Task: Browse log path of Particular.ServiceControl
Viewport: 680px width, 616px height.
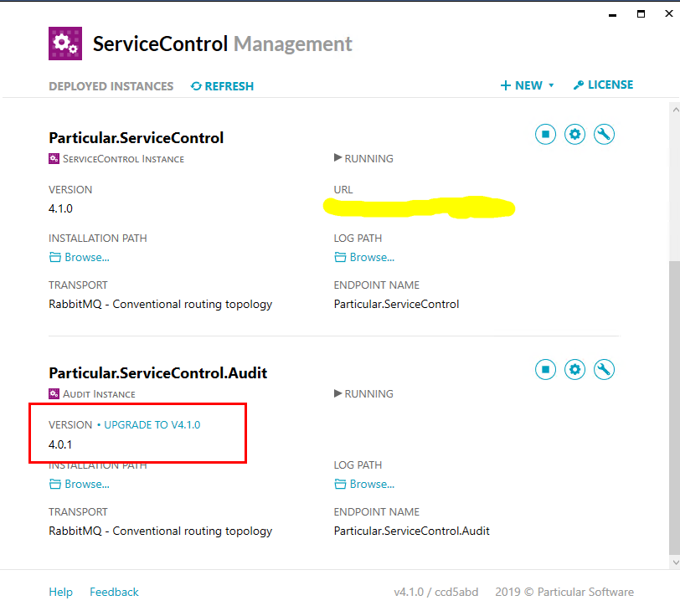Action: pyautogui.click(x=364, y=258)
